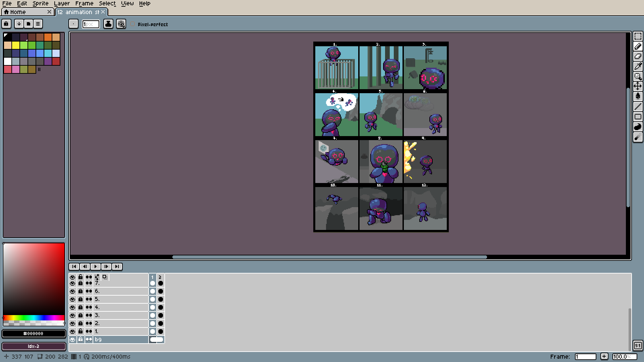Select the Pencil tool

point(638,46)
